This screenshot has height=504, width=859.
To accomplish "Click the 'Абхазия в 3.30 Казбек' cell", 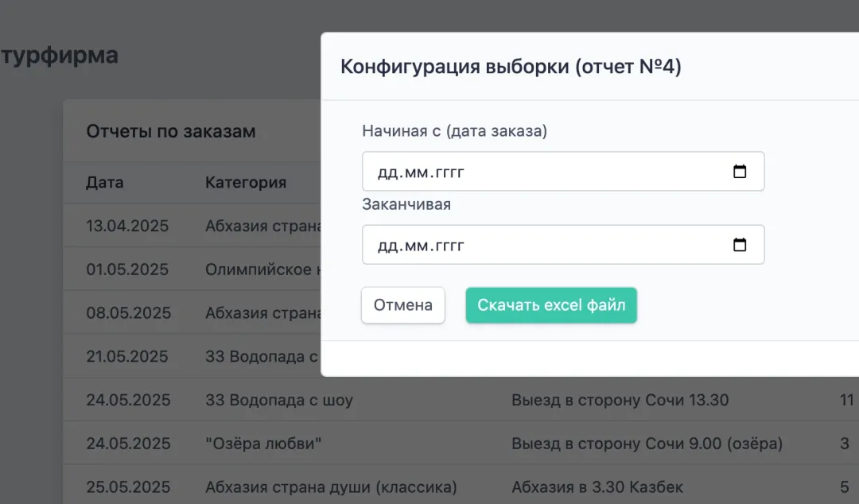I will [597, 487].
